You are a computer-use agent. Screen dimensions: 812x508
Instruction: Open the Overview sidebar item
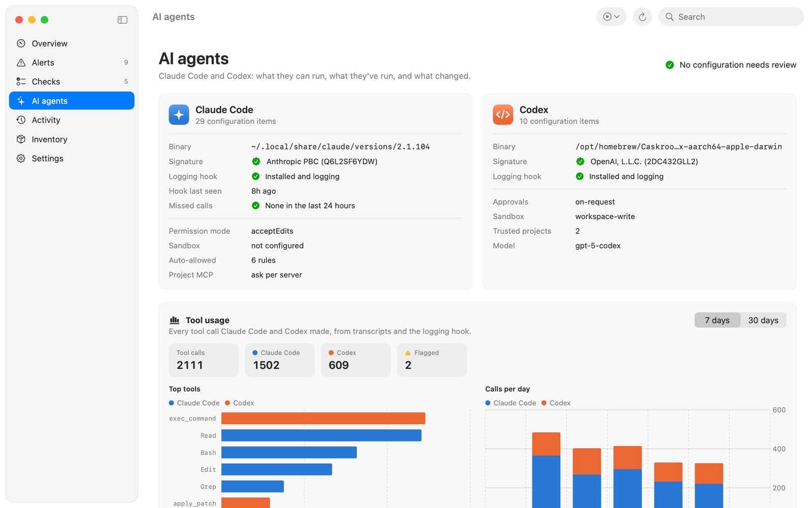[72, 43]
